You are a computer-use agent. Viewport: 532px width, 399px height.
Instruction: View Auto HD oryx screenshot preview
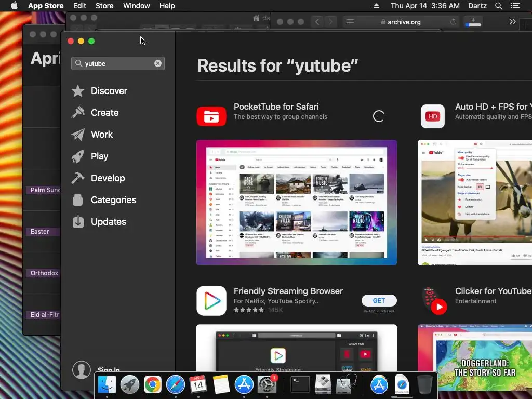coord(475,203)
